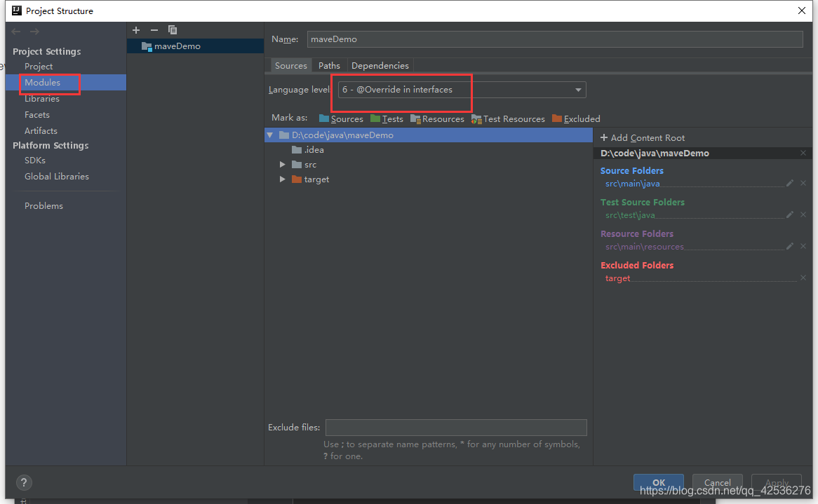Screen dimensions: 818x504
Task: Expand the target folder in the tree
Action: coord(283,179)
